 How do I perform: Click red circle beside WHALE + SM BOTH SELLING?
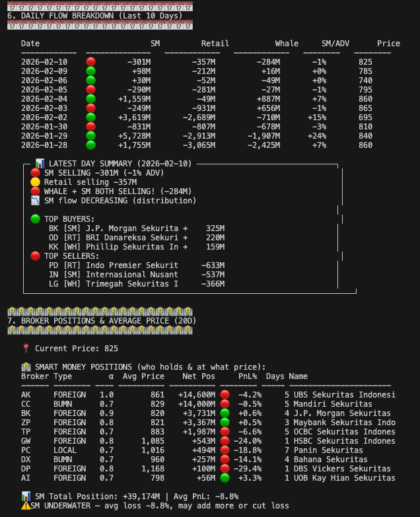click(x=35, y=191)
